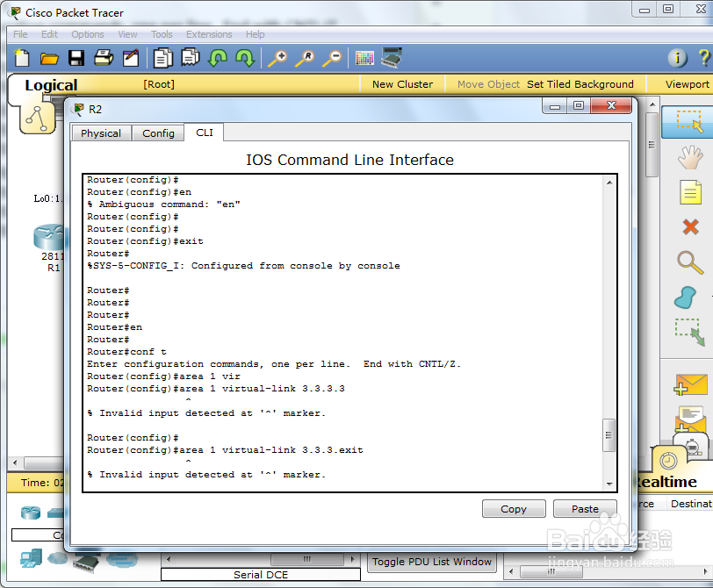Image resolution: width=713 pixels, height=588 pixels.
Task: Click Viewport on the bar
Action: click(x=687, y=84)
